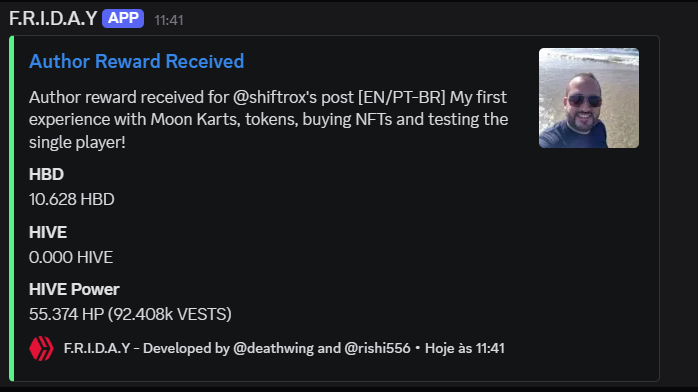The width and height of the screenshot is (698, 392).
Task: Click the F.R.I.D.A.Y footer developer text
Action: [x=237, y=348]
